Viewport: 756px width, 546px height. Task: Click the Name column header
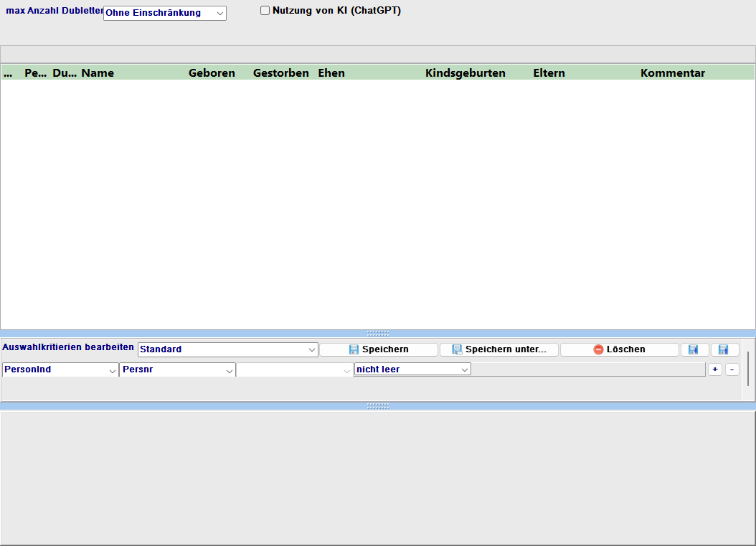[98, 73]
